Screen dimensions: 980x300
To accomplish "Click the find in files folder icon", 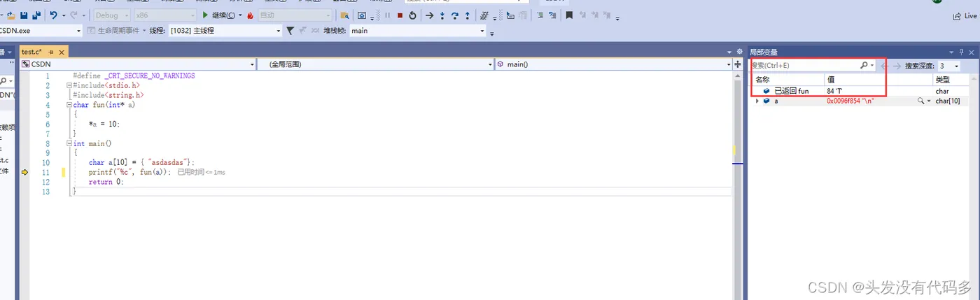I will pyautogui.click(x=344, y=15).
